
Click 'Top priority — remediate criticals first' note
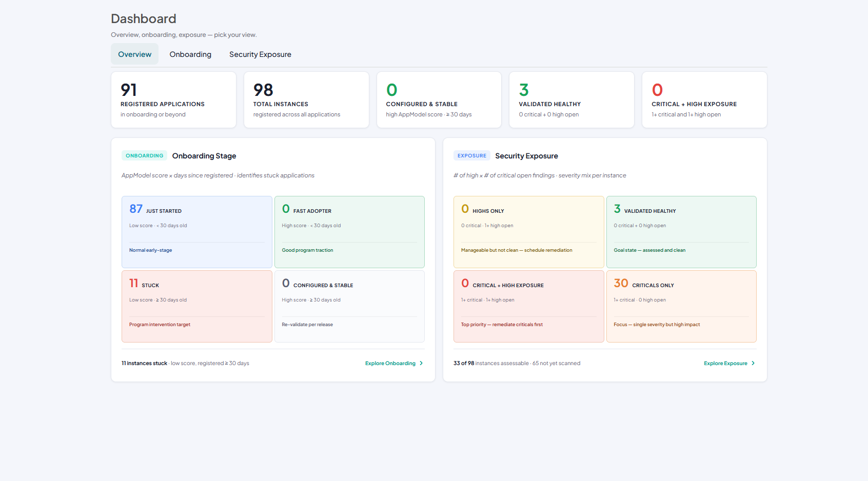click(502, 325)
